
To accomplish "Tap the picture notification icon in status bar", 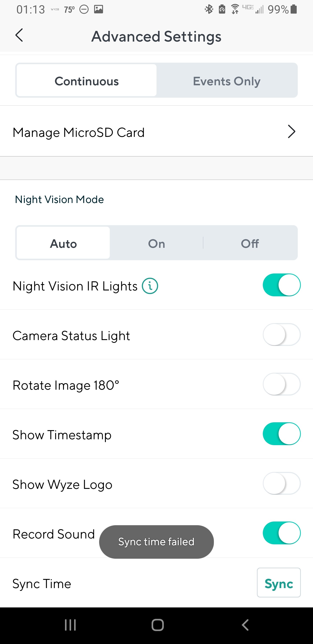I will (99, 10).
